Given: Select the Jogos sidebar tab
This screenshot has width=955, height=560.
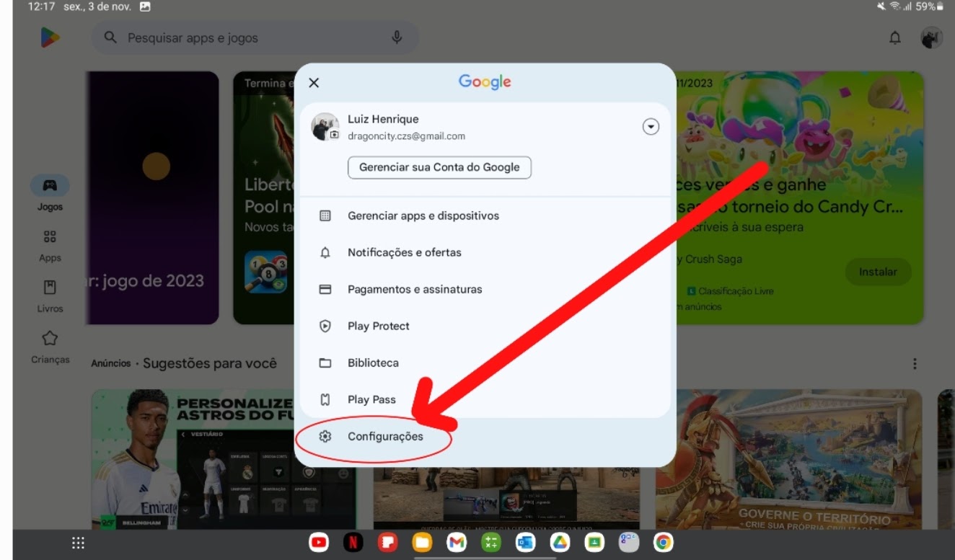Looking at the screenshot, I should click(x=50, y=193).
